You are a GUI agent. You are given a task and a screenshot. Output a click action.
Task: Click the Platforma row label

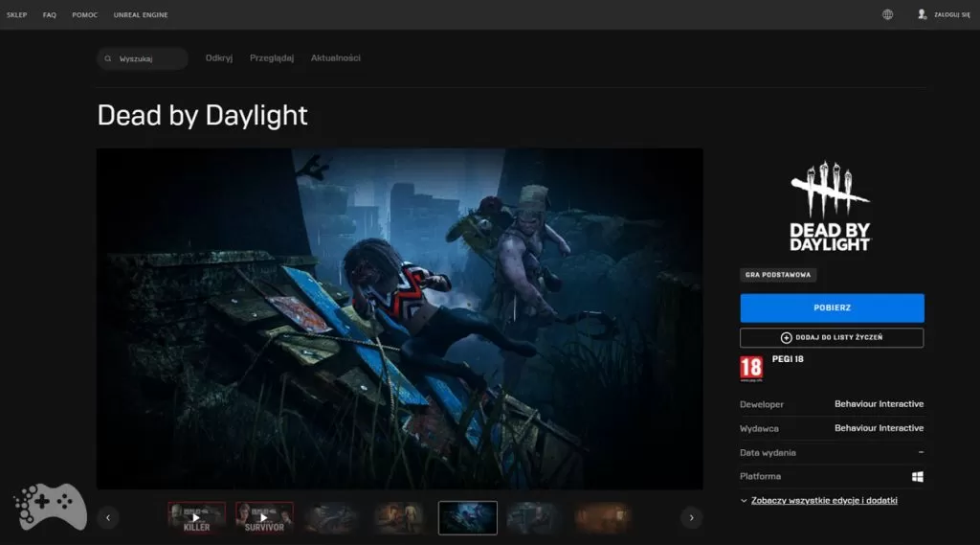(760, 477)
